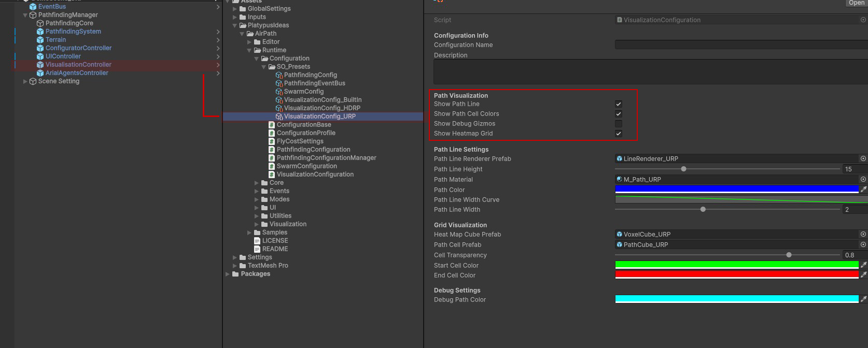This screenshot has height=348, width=868.
Task: Disable the Show Heatmap Grid checkbox
Action: click(x=618, y=134)
